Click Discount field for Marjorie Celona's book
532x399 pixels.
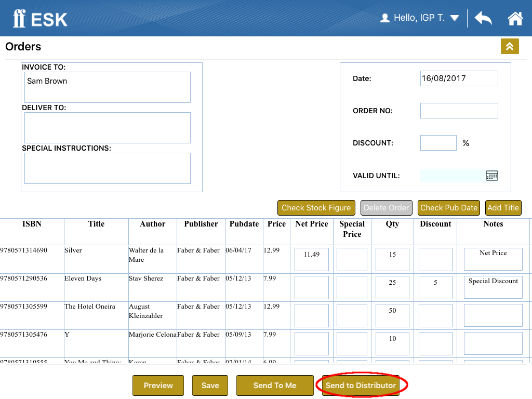tap(435, 344)
